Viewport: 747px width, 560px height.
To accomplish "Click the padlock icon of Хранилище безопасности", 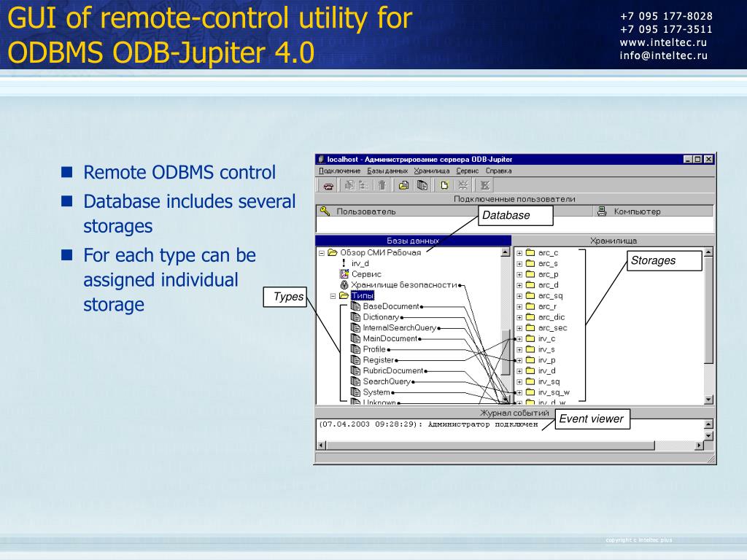I will click(x=344, y=285).
